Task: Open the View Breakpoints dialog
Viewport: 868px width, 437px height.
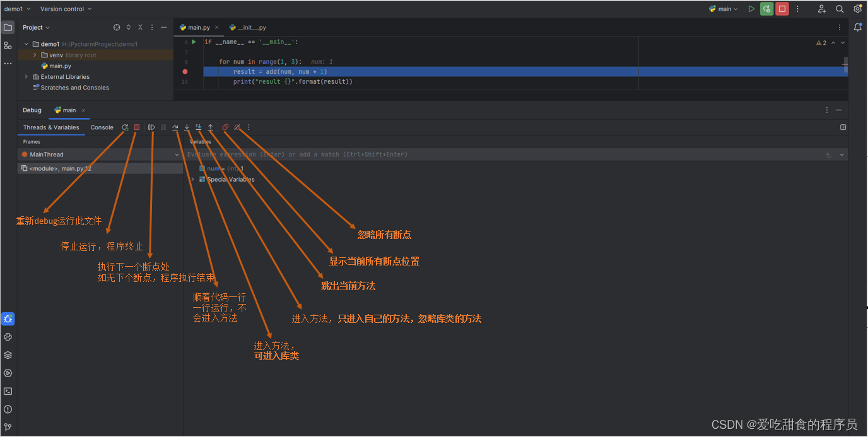Action: pos(225,127)
